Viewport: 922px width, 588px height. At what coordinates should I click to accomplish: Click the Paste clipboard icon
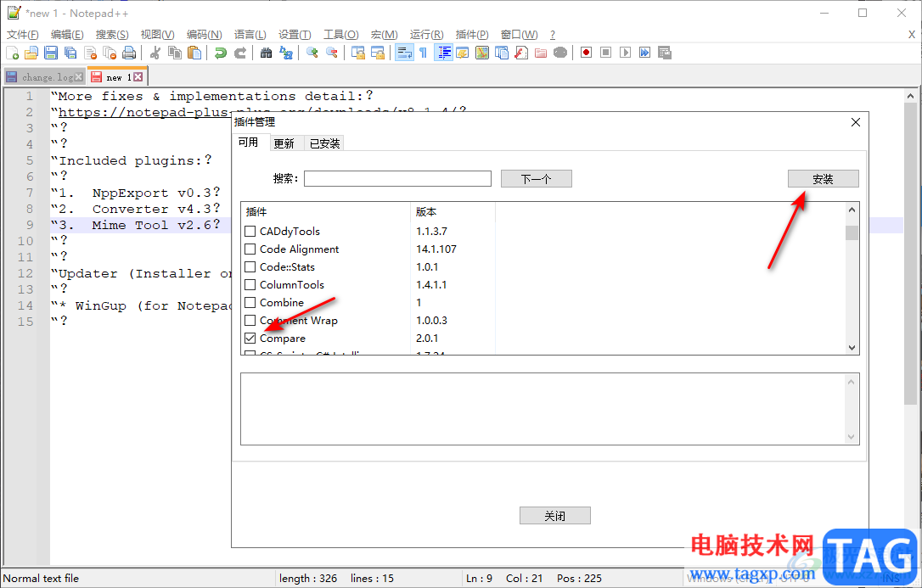(x=194, y=53)
